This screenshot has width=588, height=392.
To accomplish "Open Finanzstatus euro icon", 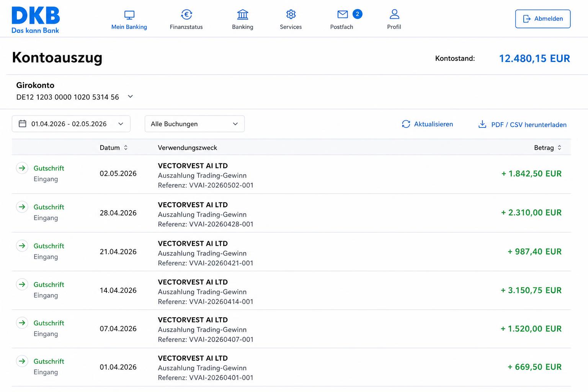I will click(x=186, y=15).
